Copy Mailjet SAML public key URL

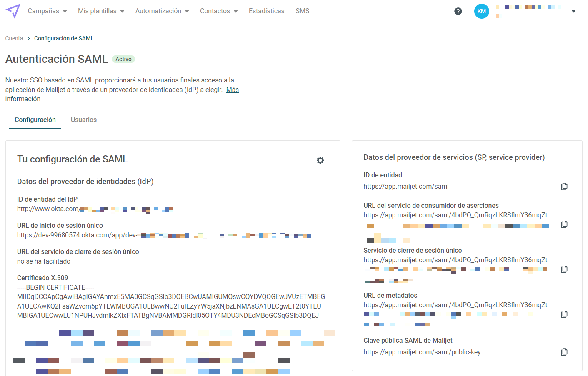(564, 352)
